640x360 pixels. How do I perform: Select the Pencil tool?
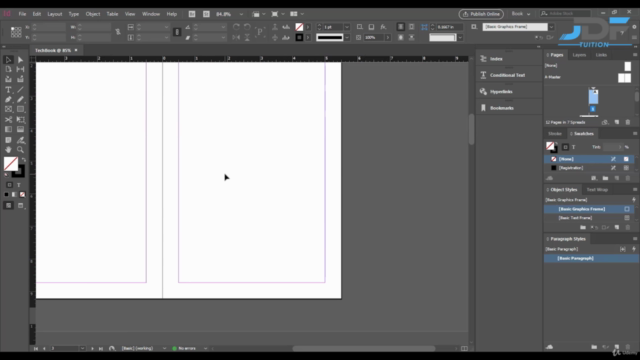click(20, 100)
